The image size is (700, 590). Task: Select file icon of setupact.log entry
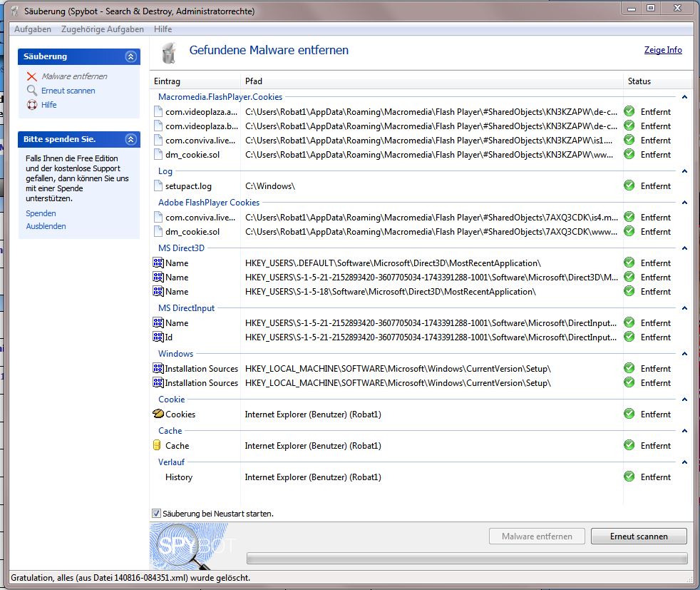point(158,185)
